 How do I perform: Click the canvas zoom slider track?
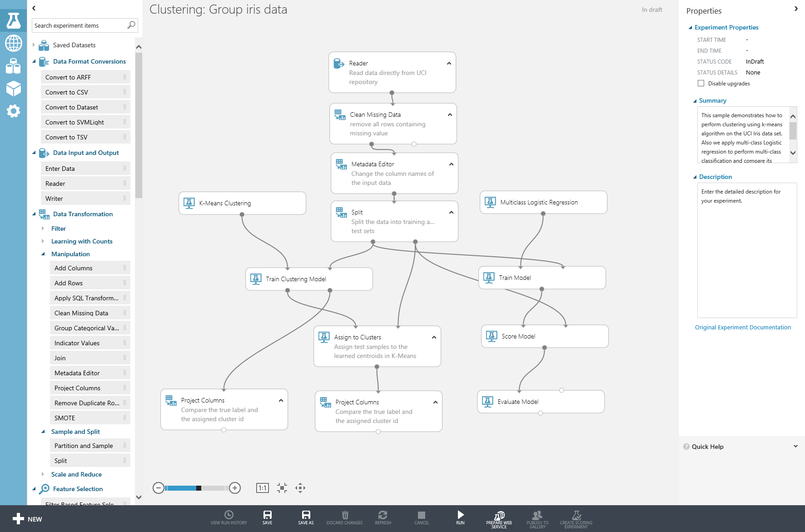click(x=214, y=488)
